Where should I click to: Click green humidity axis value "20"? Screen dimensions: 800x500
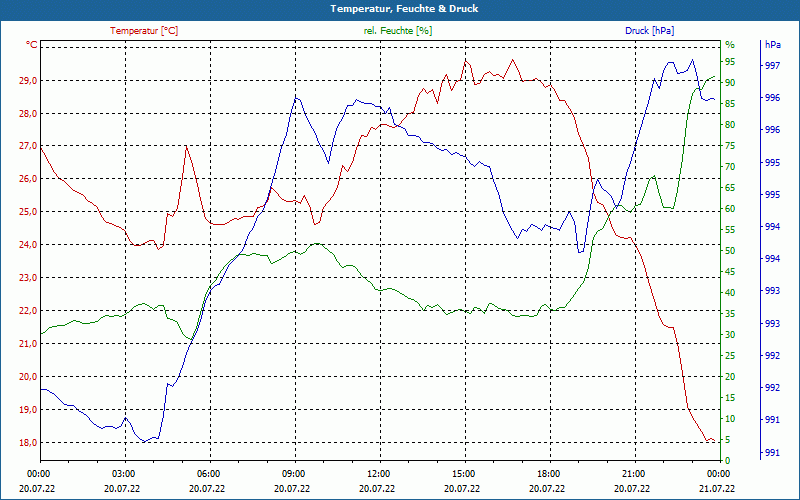pyautogui.click(x=730, y=377)
